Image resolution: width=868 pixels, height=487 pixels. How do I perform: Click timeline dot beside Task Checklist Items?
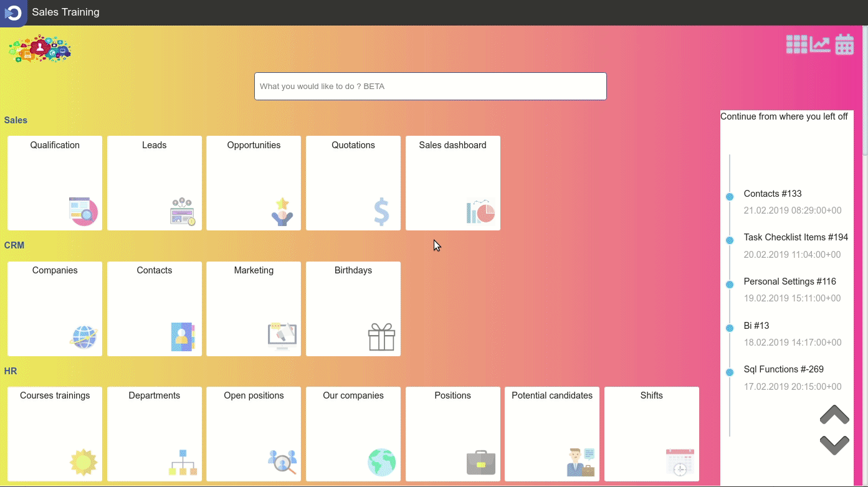[x=730, y=240]
